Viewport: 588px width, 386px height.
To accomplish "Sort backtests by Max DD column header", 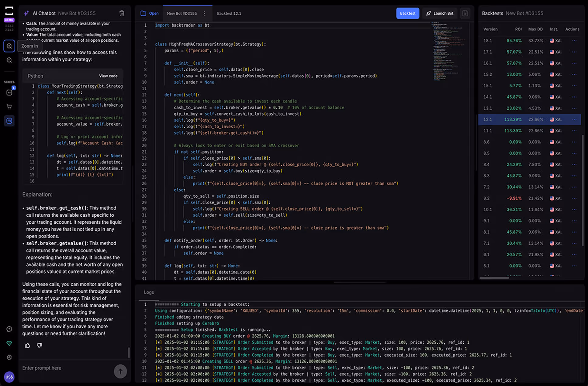I will click(x=535, y=29).
